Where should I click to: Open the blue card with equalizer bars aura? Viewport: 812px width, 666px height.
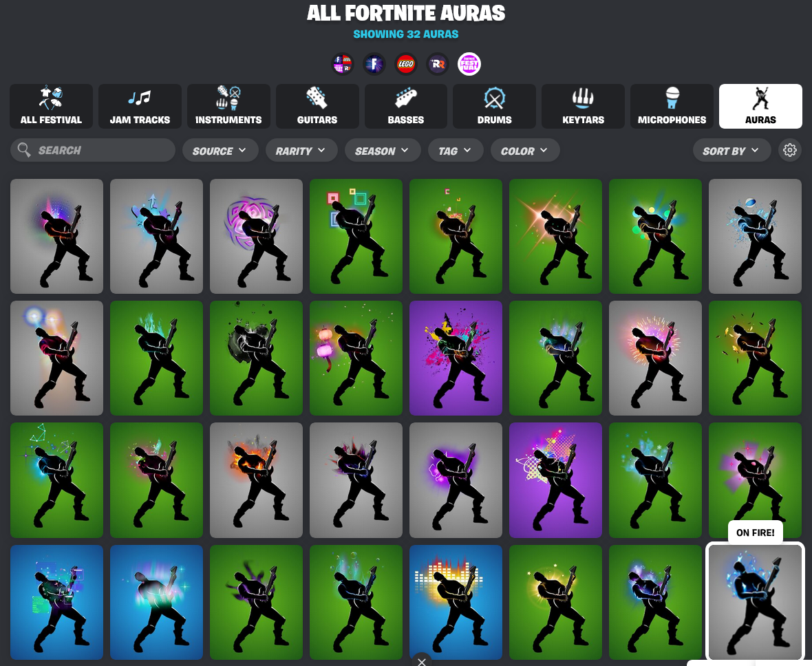point(456,602)
